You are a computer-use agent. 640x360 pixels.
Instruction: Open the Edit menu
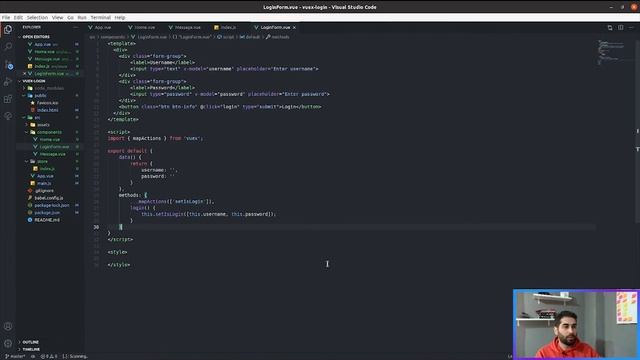(x=18, y=18)
